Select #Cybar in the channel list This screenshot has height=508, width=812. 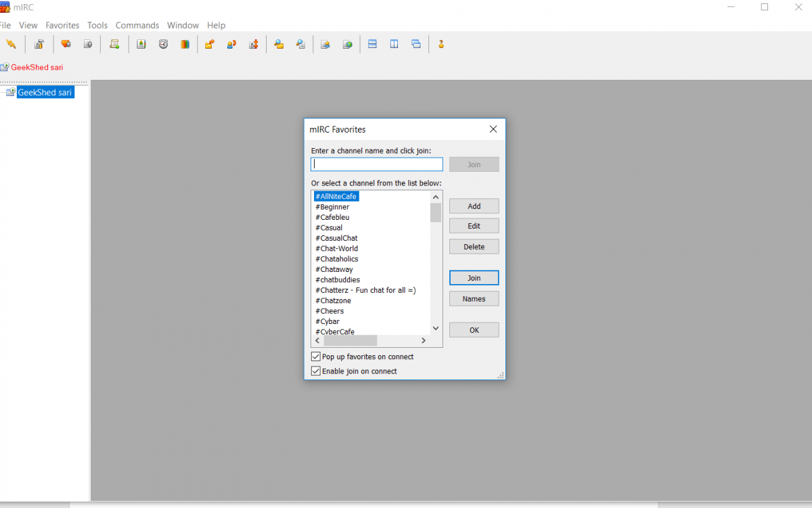pyautogui.click(x=328, y=321)
